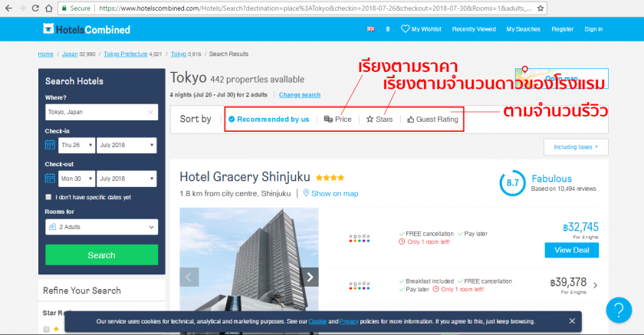This screenshot has height=335, width=644.
Task: Open the Home breadcrumb link
Action: point(45,54)
